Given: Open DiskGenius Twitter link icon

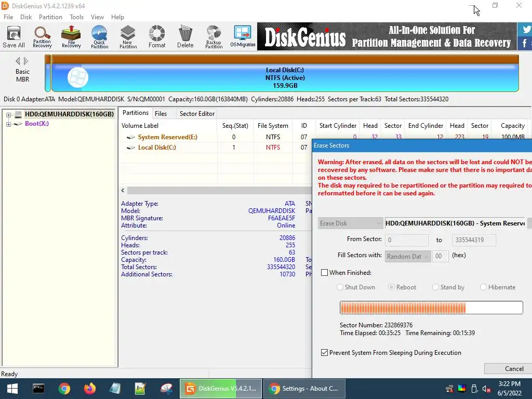Looking at the screenshot, I should click(x=526, y=29).
